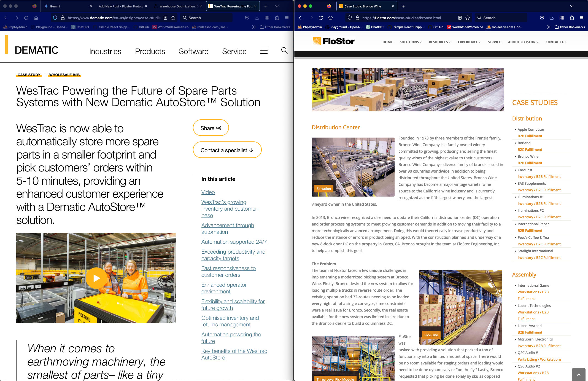Open the Dematic hamburger menu icon
The height and width of the screenshot is (381, 588).
pos(264,51)
